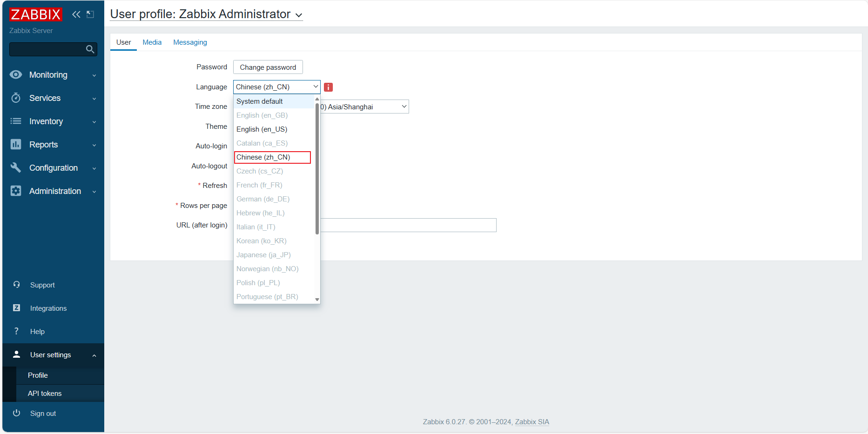
Task: Open the Profile submenu item
Action: point(60,375)
